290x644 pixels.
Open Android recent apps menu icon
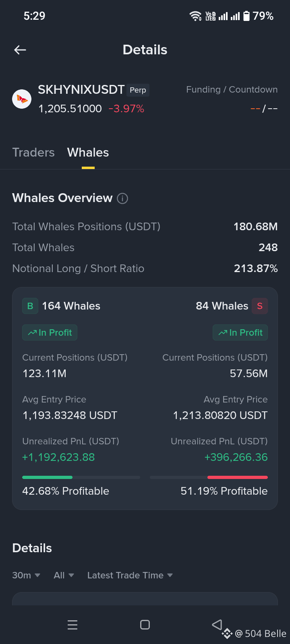[x=72, y=625]
